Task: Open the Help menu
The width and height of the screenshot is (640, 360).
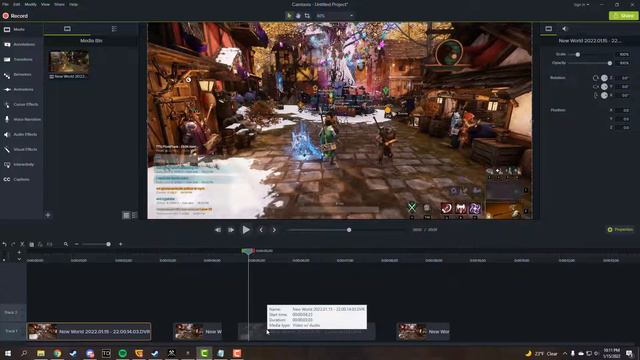Action: (x=73, y=4)
